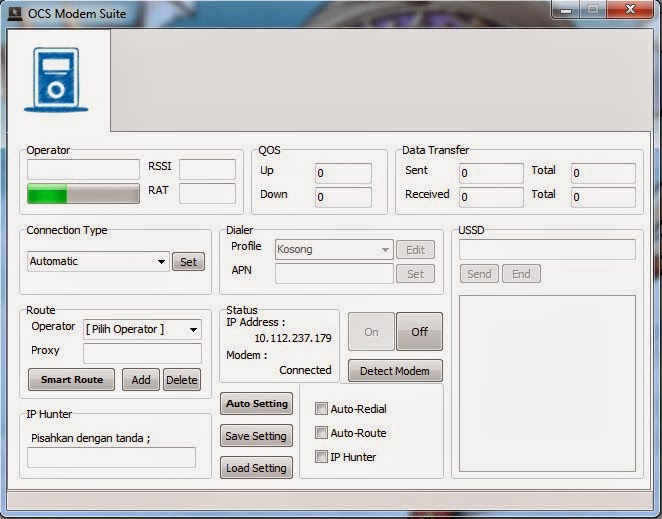Click the Data Transfer Received field
The width and height of the screenshot is (662, 519).
click(x=491, y=197)
